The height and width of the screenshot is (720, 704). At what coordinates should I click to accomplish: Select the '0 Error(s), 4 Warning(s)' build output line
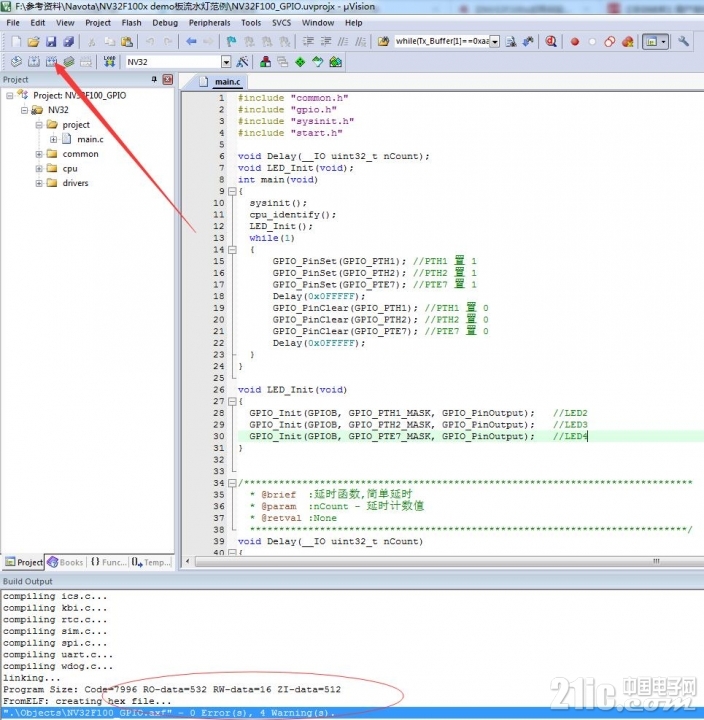coord(352,713)
